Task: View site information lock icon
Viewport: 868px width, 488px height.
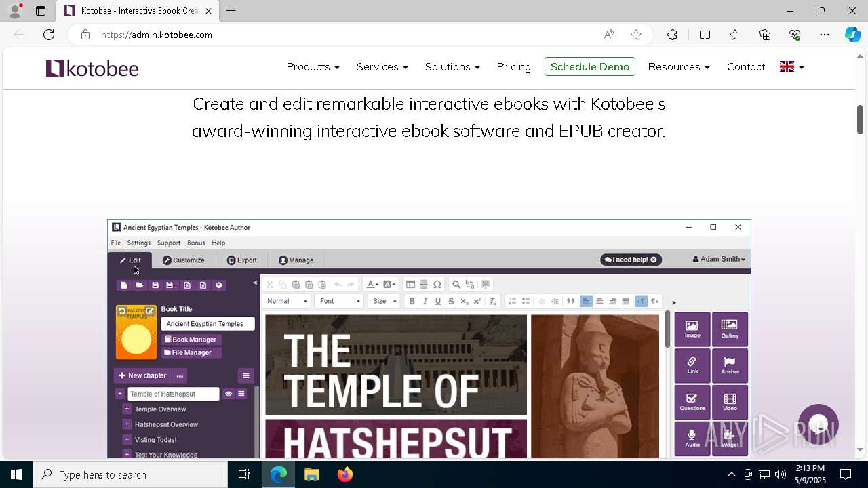Action: [x=85, y=35]
